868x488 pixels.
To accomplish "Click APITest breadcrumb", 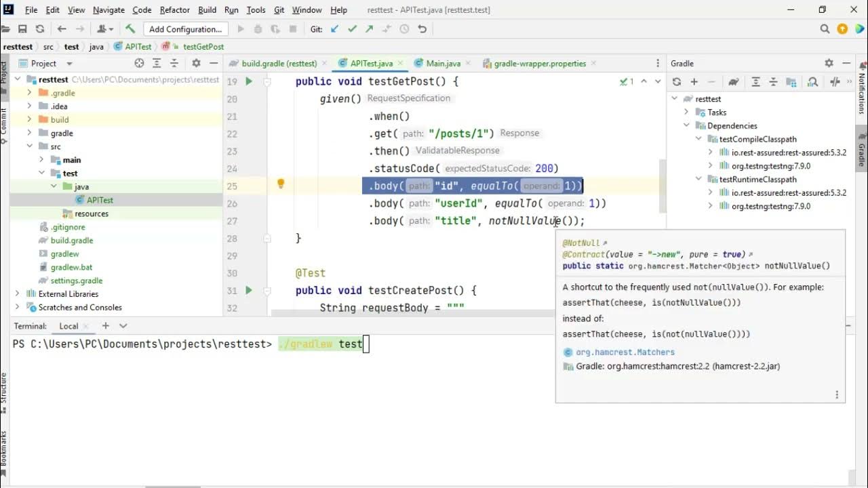I will pos(133,47).
